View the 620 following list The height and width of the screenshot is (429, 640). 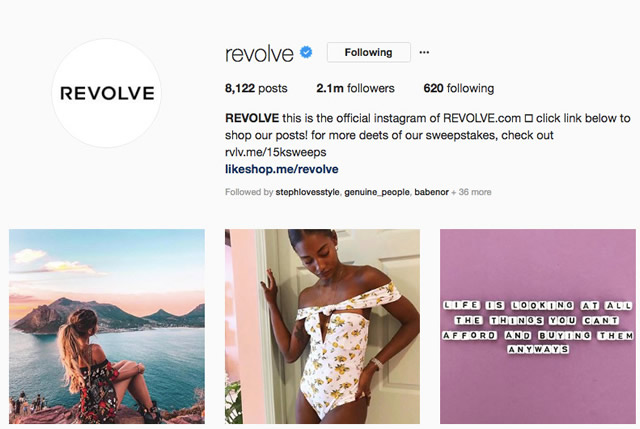point(458,88)
